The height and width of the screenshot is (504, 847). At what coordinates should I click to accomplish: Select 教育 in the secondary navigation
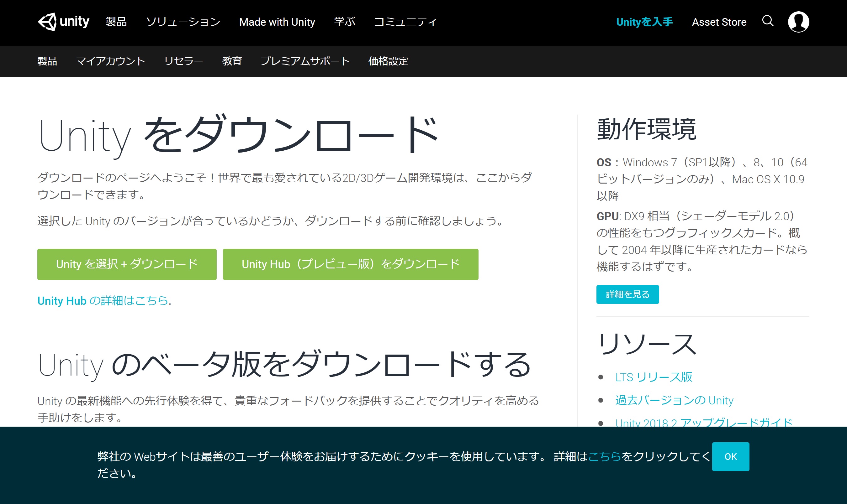click(232, 61)
